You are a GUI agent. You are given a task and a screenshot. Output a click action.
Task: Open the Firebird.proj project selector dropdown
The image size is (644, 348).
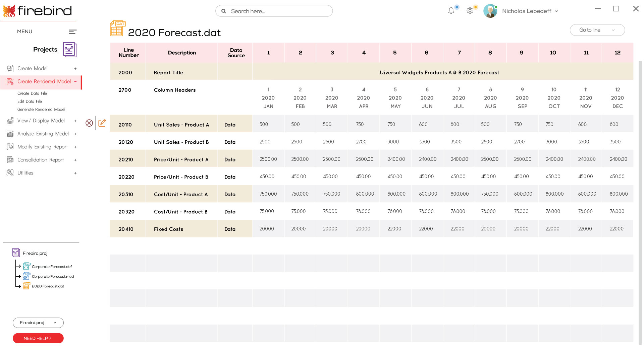click(x=38, y=323)
